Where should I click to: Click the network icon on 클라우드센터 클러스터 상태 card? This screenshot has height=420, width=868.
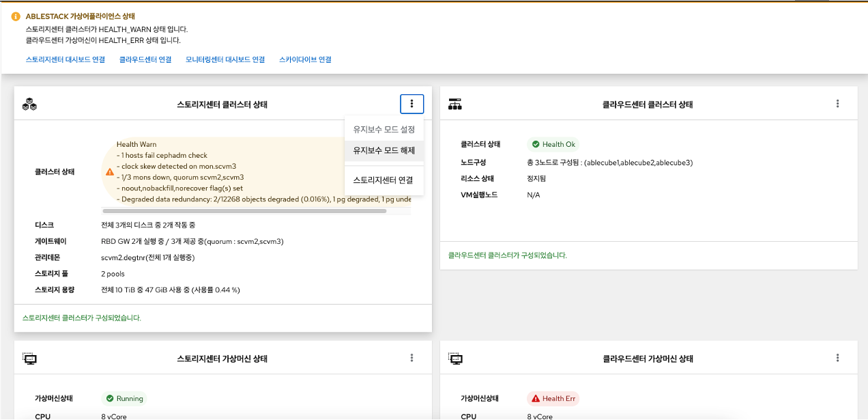pyautogui.click(x=455, y=104)
